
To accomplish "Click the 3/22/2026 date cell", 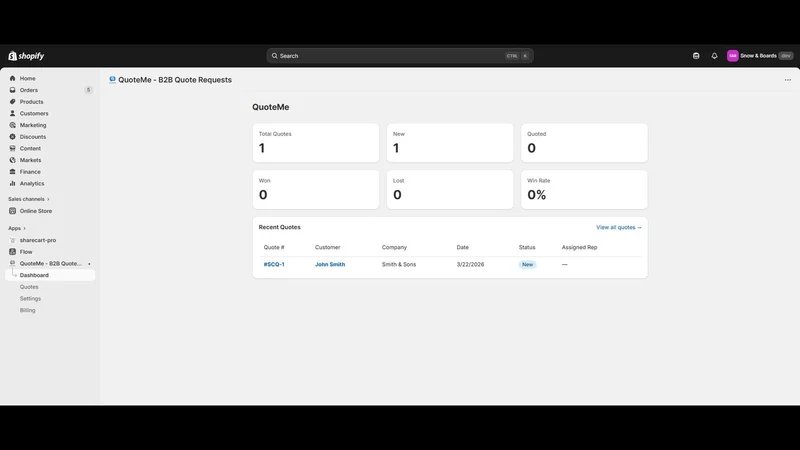I will (x=470, y=264).
